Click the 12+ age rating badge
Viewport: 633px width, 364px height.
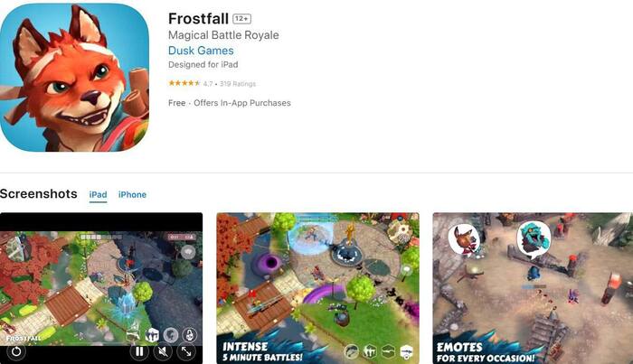click(241, 19)
